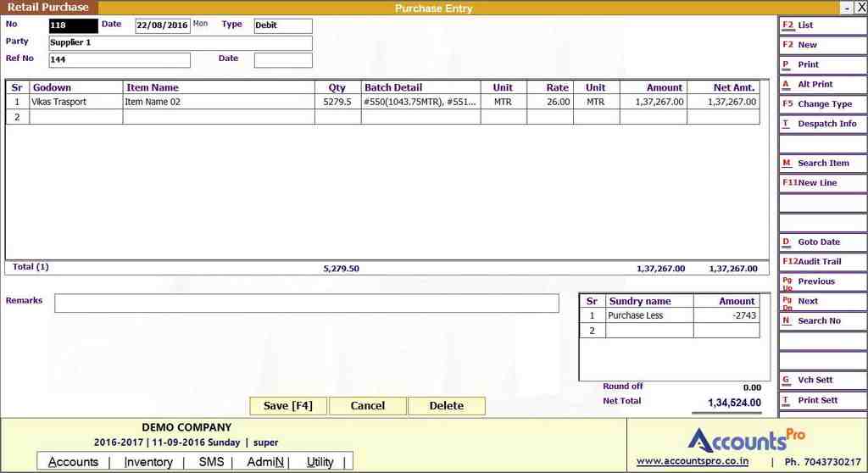The height and width of the screenshot is (473, 868).
Task: Open the Accounts menu
Action: 73,462
